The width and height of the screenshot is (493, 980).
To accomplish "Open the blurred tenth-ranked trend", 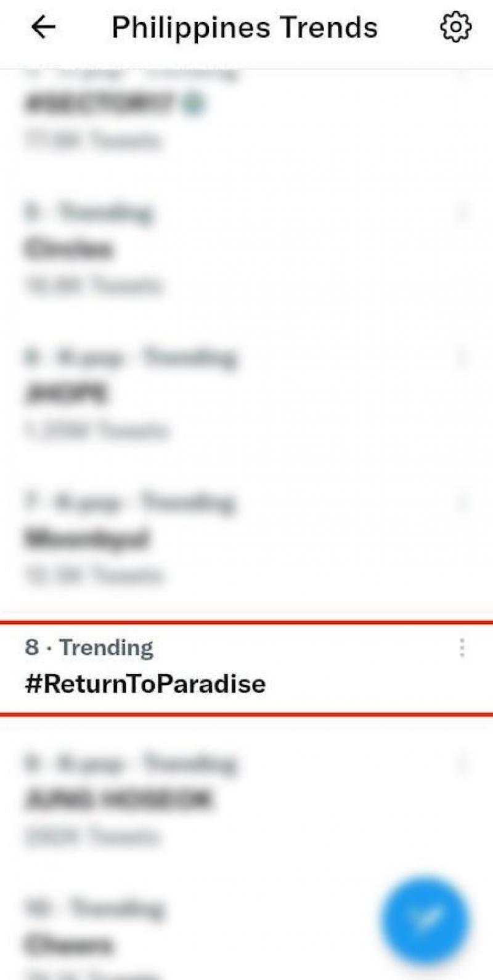I will [69, 944].
